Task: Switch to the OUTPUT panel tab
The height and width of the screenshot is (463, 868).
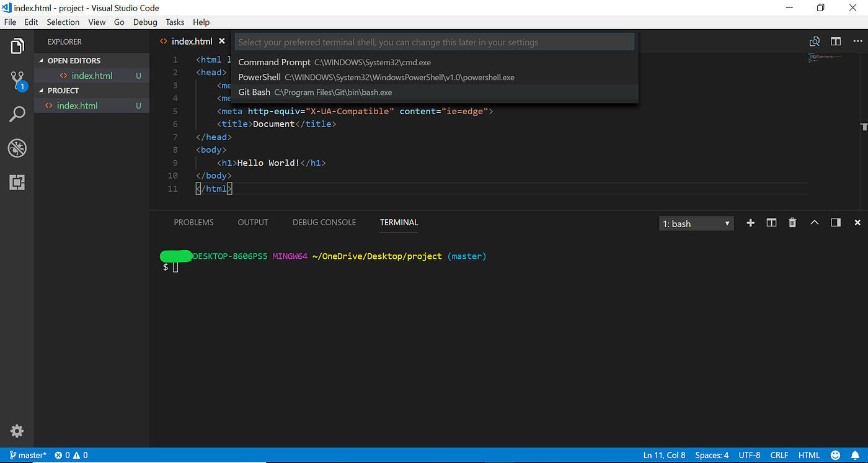Action: (253, 222)
